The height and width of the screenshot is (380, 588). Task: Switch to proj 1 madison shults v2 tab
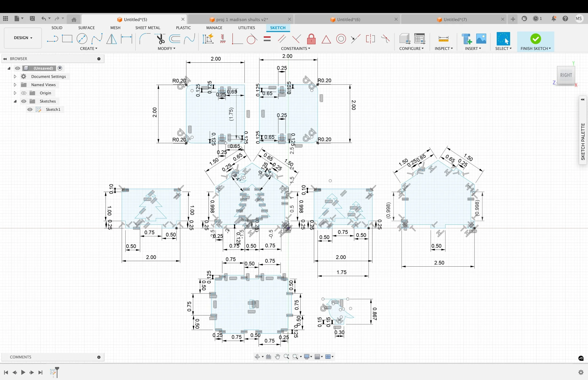coord(241,19)
